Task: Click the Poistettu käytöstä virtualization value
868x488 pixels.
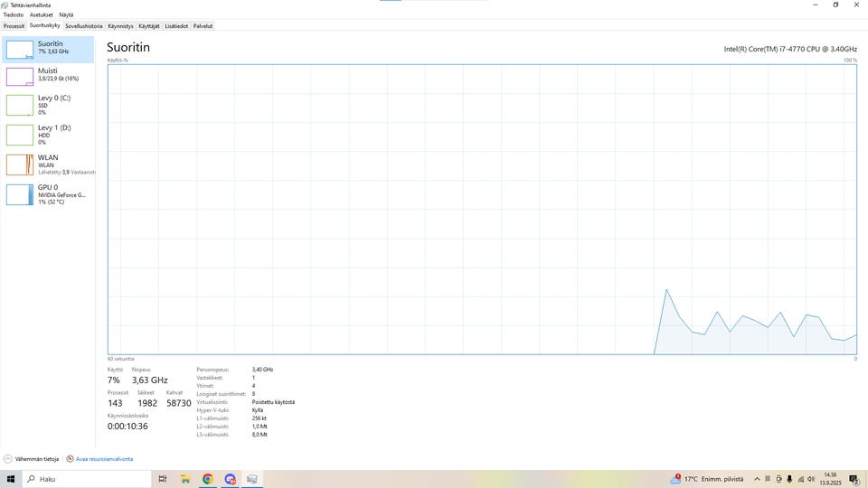Action: point(273,402)
